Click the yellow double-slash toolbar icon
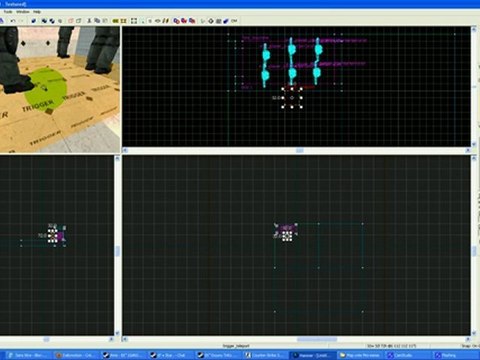This screenshot has width=480, height=360. 166,21
